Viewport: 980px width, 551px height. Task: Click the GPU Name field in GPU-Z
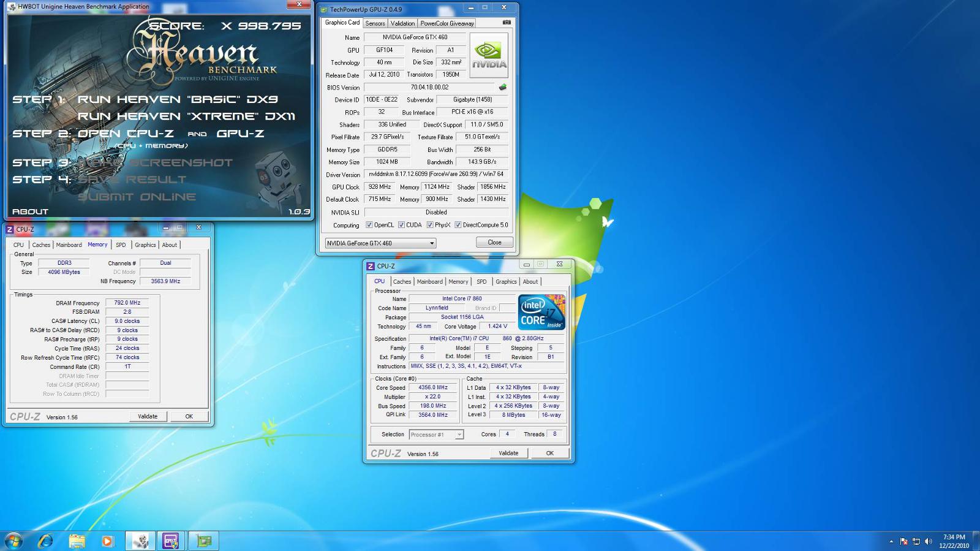tap(415, 37)
